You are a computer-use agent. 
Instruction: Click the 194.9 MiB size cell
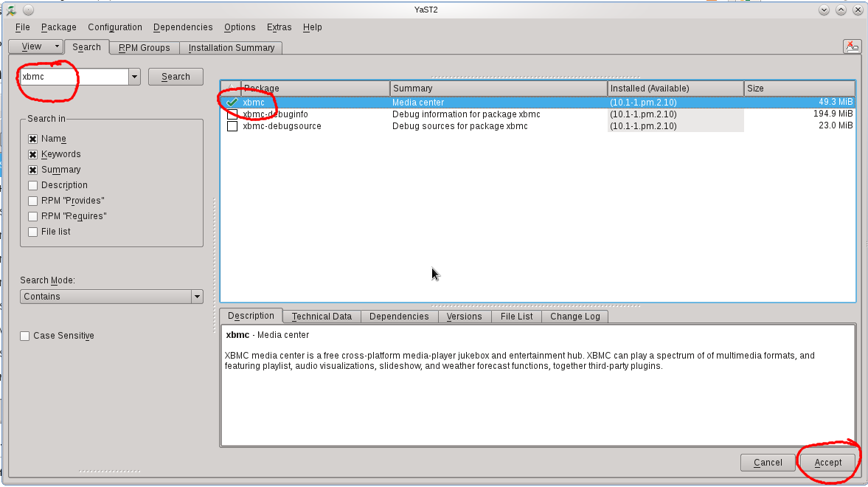pos(833,114)
